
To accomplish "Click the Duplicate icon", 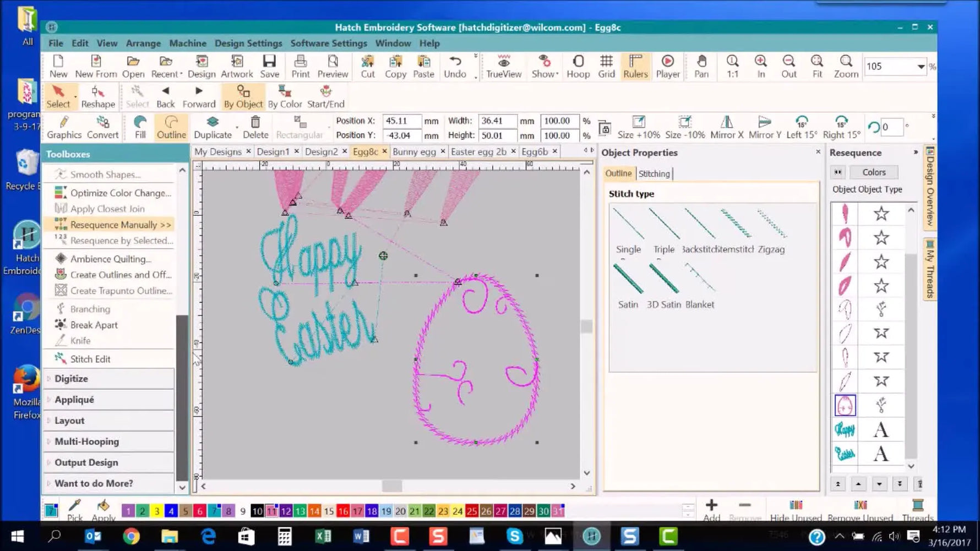I will click(x=213, y=128).
